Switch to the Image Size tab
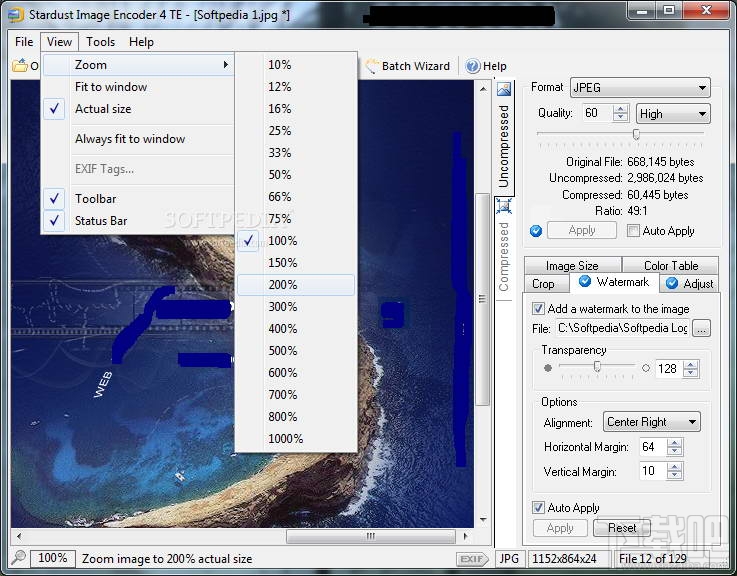This screenshot has width=737, height=576. (572, 265)
